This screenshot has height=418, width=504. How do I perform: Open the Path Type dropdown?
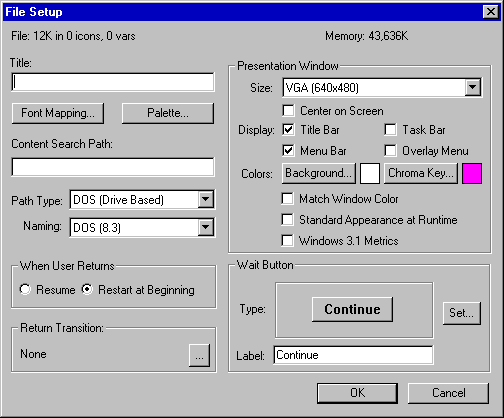[206, 200]
